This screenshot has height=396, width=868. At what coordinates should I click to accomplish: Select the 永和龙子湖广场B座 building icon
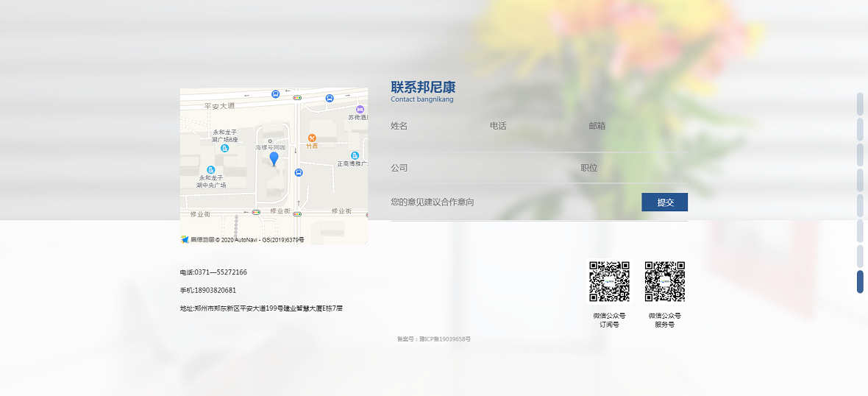click(x=224, y=148)
